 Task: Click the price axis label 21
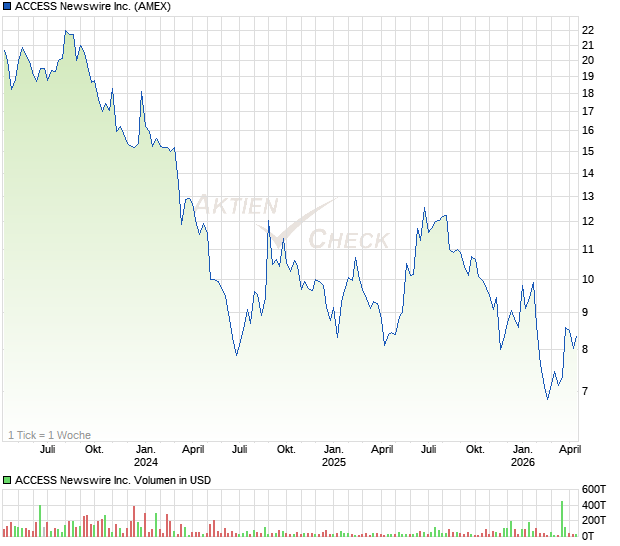coord(588,45)
